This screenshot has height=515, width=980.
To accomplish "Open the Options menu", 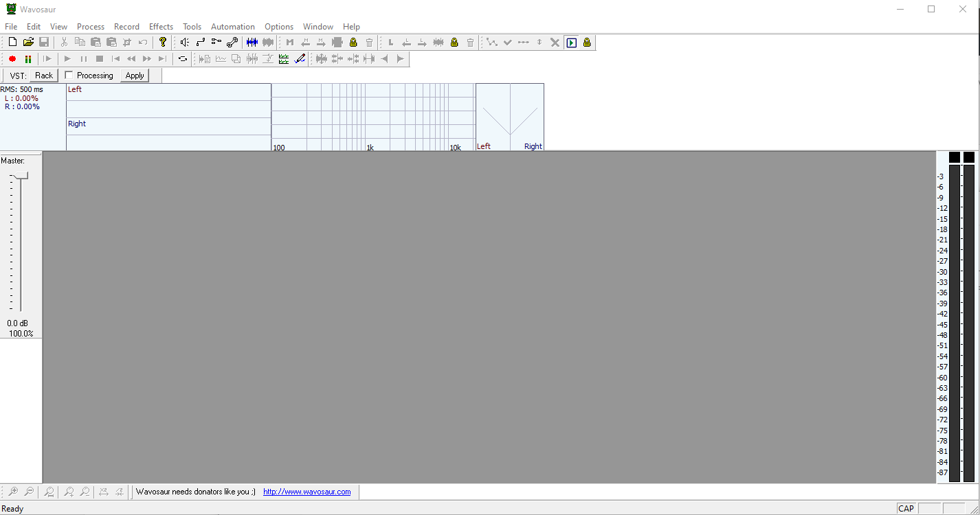I will [x=279, y=27].
